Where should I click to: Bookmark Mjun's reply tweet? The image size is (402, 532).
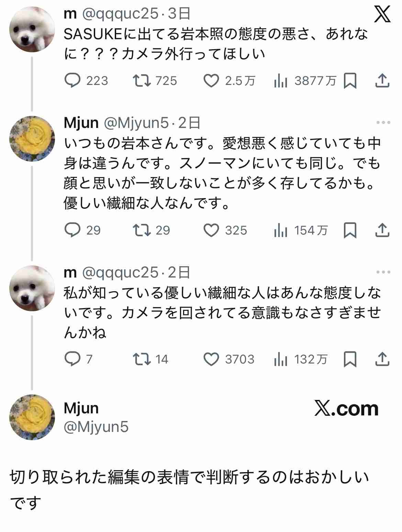click(350, 230)
